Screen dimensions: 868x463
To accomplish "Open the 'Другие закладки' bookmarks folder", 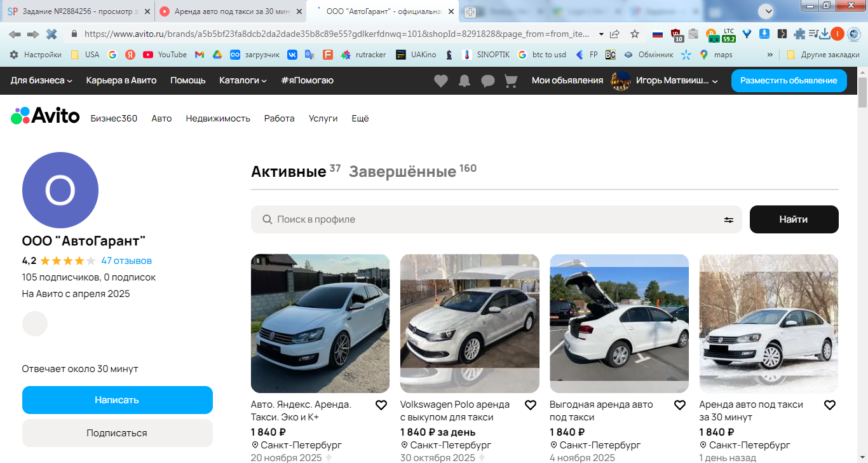I will [823, 55].
